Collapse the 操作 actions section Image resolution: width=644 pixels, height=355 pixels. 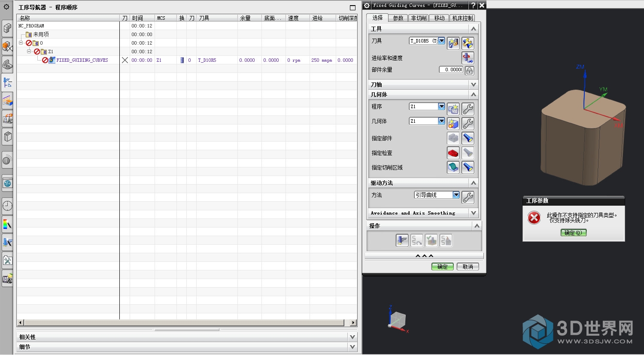477,226
